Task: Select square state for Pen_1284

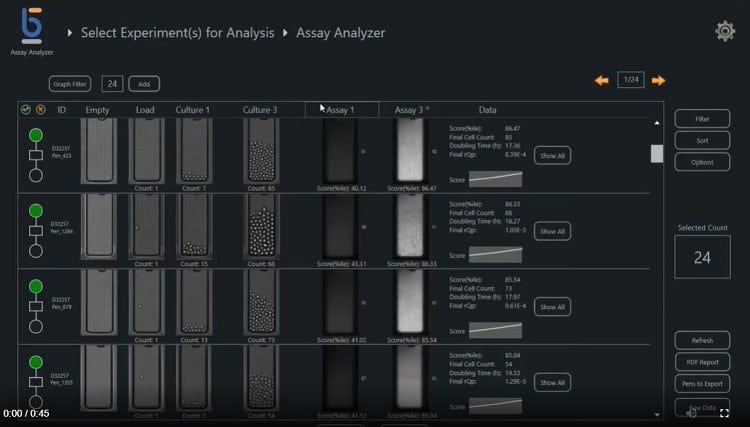Action: tap(36, 231)
